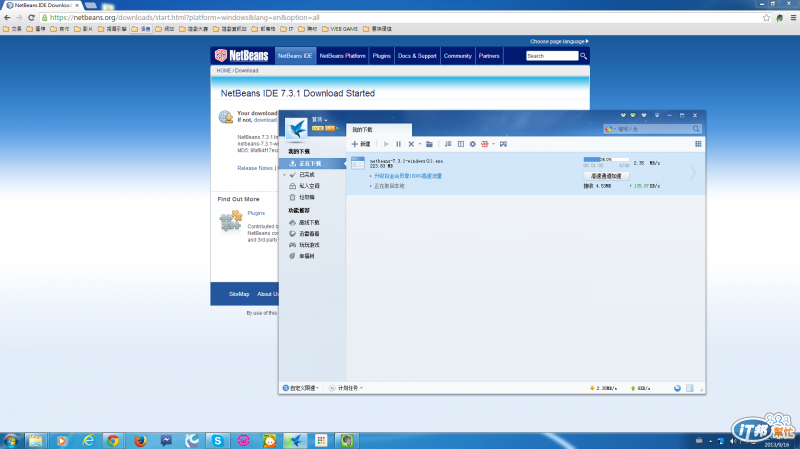Click the panel icon at status bar right

690,389
